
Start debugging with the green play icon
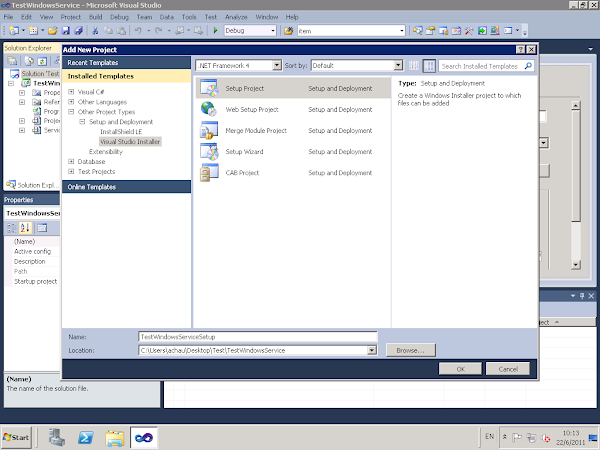[x=215, y=30]
